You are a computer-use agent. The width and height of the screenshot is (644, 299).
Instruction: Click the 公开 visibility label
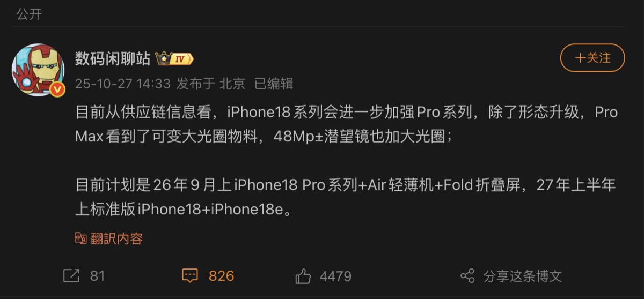(x=29, y=14)
